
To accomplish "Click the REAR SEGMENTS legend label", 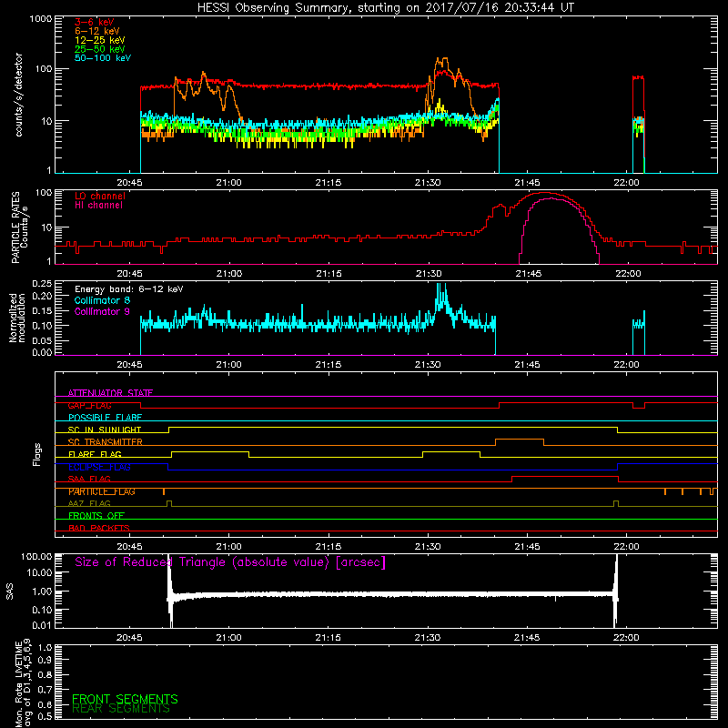I will (x=121, y=708).
